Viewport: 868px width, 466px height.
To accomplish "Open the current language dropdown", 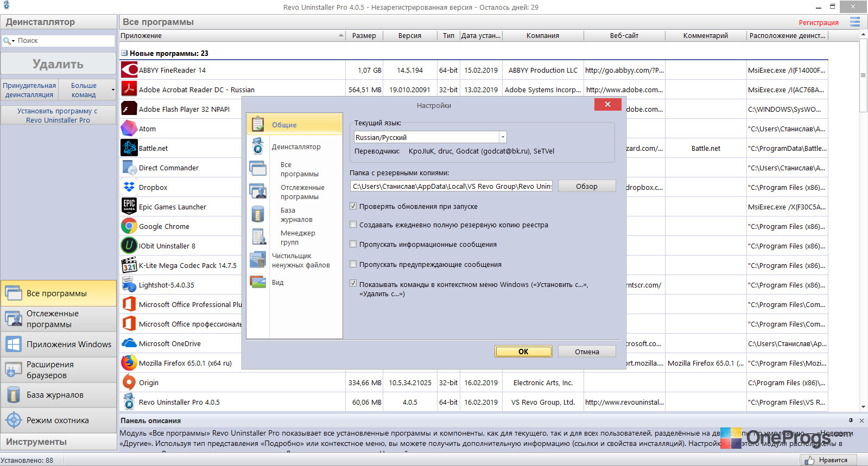I will 503,137.
